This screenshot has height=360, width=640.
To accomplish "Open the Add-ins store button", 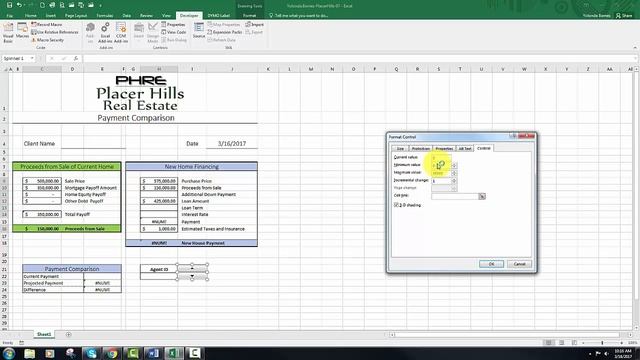I will [x=90, y=32].
